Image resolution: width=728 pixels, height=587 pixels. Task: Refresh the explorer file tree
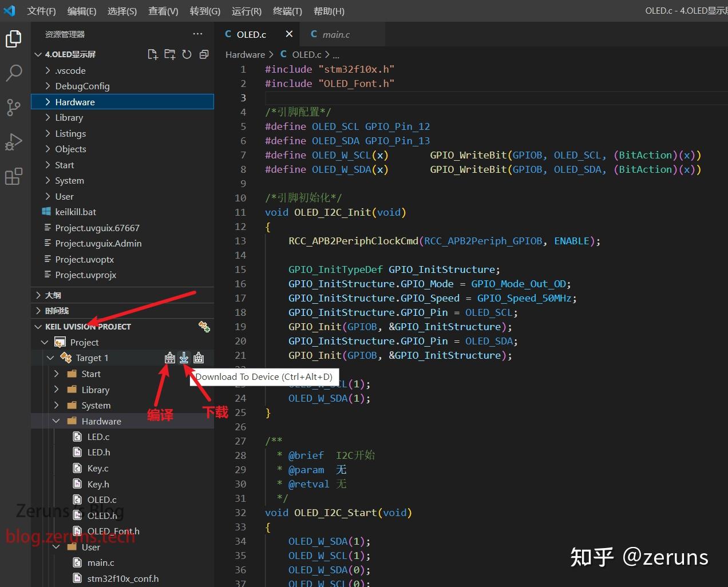(x=187, y=54)
